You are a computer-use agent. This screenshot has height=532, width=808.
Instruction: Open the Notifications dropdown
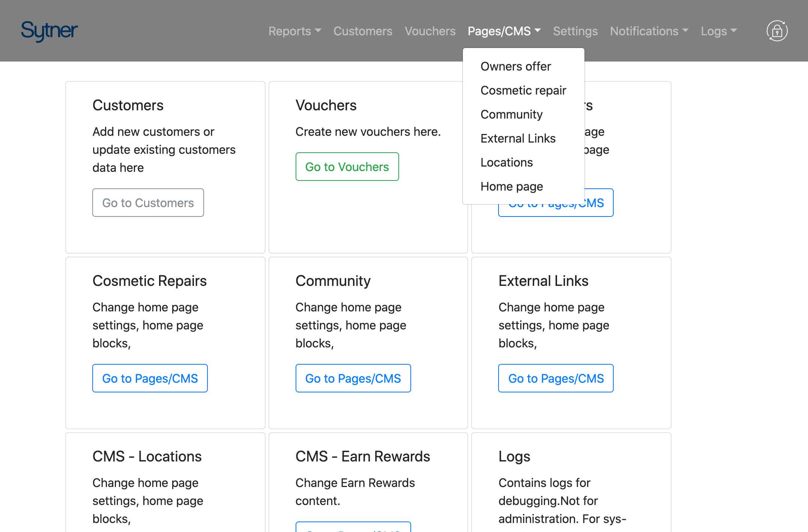[649, 31]
